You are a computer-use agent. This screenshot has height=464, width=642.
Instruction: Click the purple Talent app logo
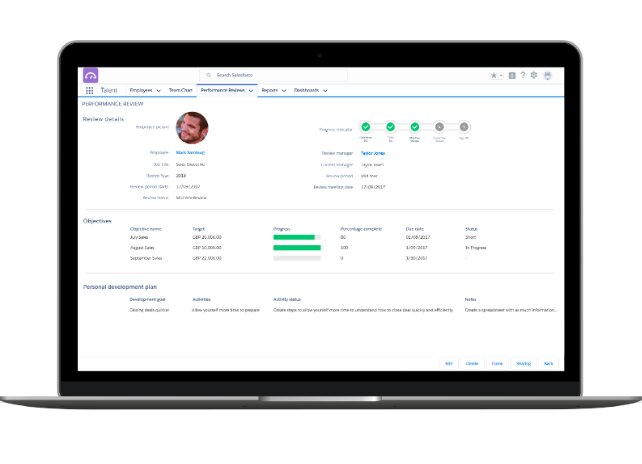click(x=90, y=75)
